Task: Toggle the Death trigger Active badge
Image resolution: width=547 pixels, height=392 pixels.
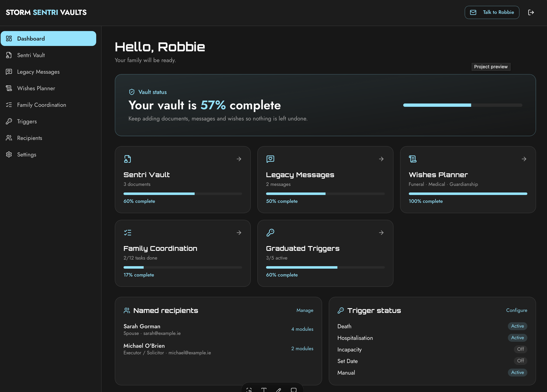Action: [517, 326]
